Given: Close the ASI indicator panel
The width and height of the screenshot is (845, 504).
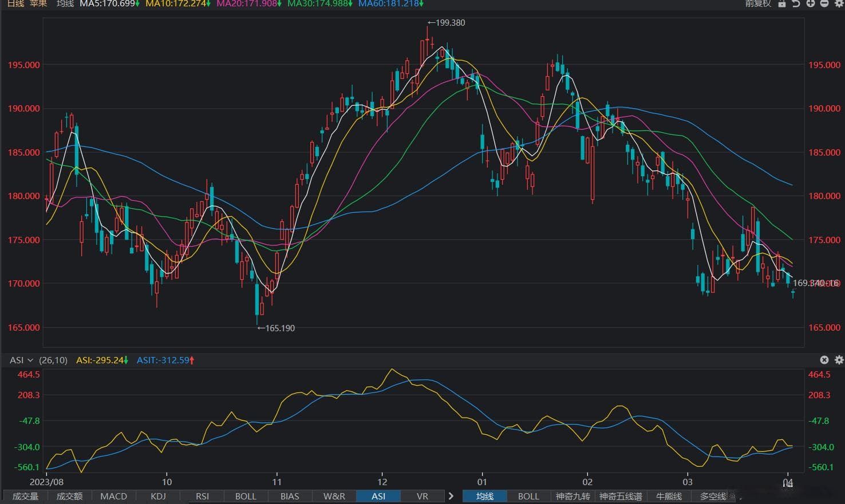Looking at the screenshot, I should point(824,360).
